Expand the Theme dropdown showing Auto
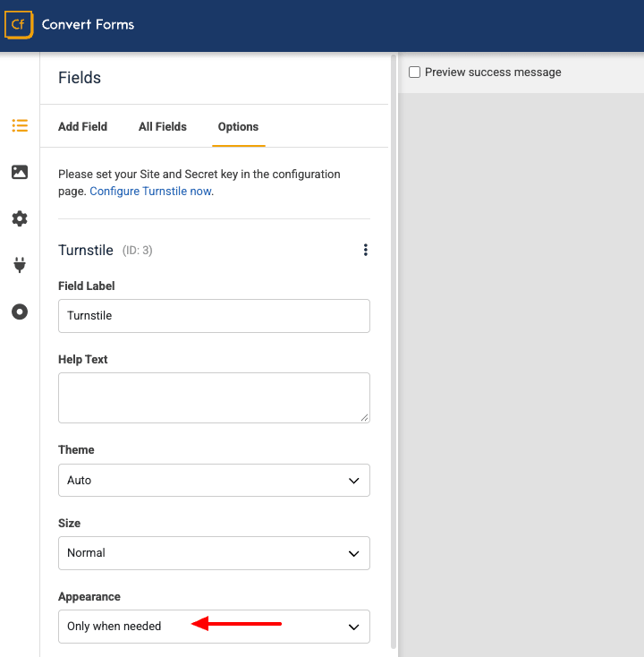Image resolution: width=644 pixels, height=657 pixels. point(214,480)
